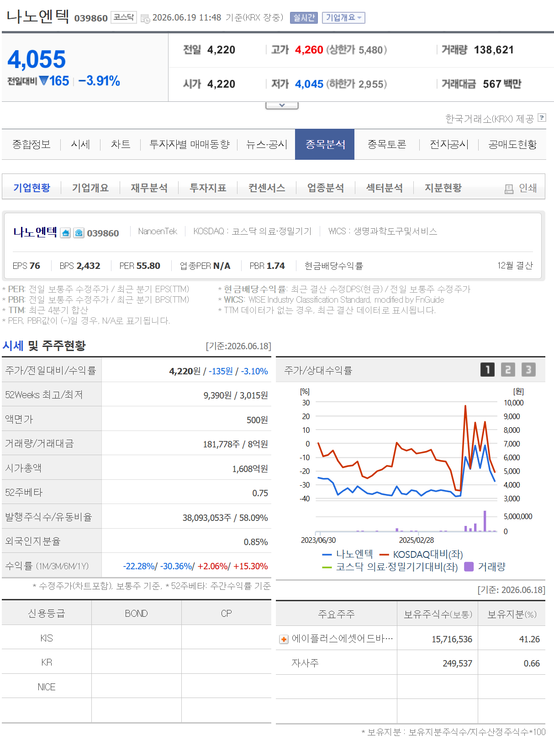The width and height of the screenshot is (554, 756).
Task: Select the 업종분석 sub-tab
Action: click(326, 188)
